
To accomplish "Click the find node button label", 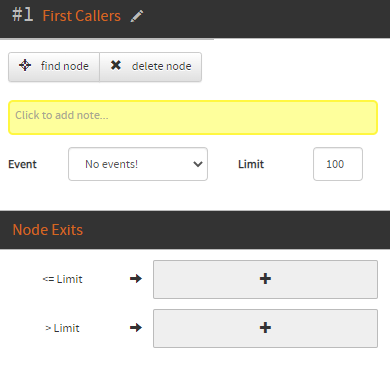I will pos(65,66).
